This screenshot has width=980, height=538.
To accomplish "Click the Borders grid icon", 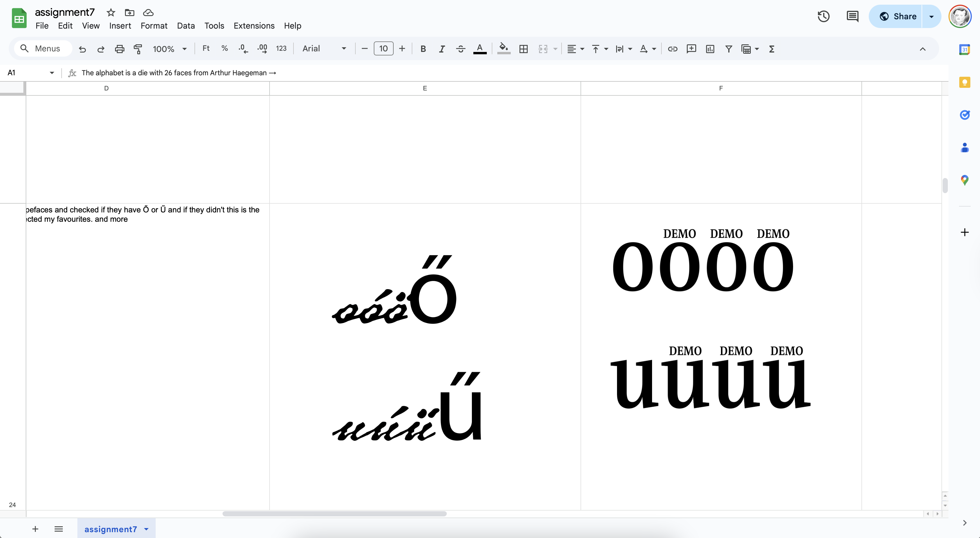I will (523, 49).
